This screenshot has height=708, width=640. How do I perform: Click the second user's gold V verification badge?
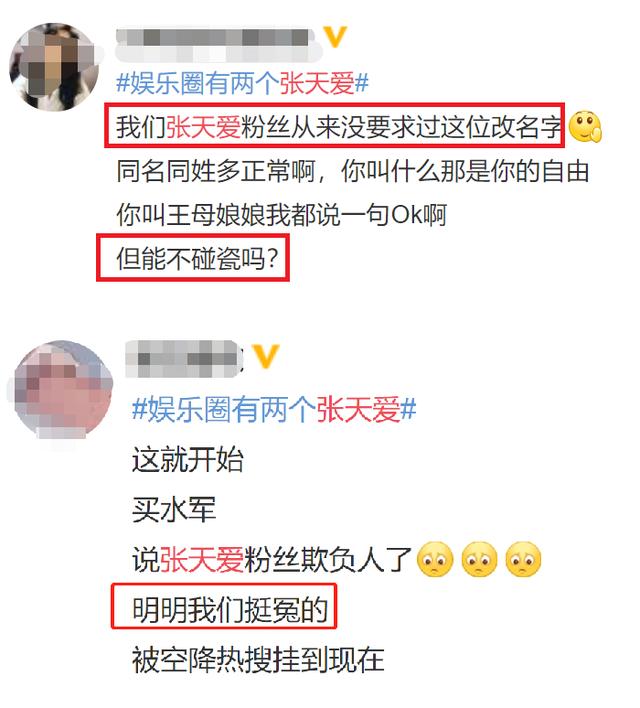pos(266,356)
